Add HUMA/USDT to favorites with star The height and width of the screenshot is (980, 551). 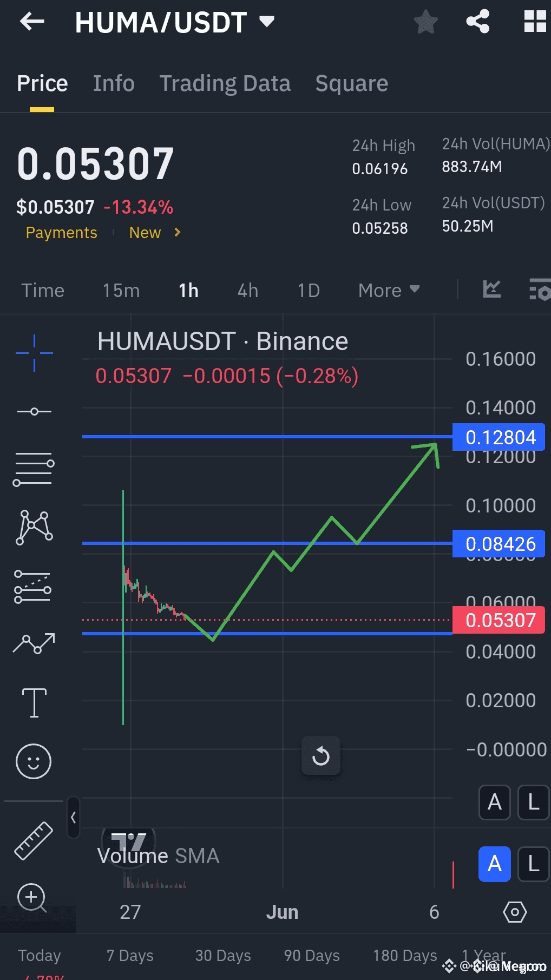pyautogui.click(x=425, y=22)
